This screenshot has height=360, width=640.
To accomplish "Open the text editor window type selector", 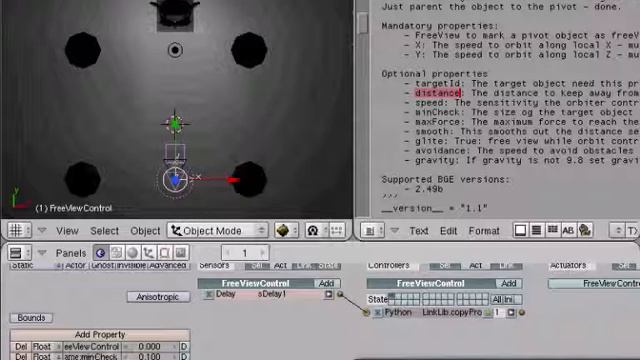I will [x=372, y=231].
